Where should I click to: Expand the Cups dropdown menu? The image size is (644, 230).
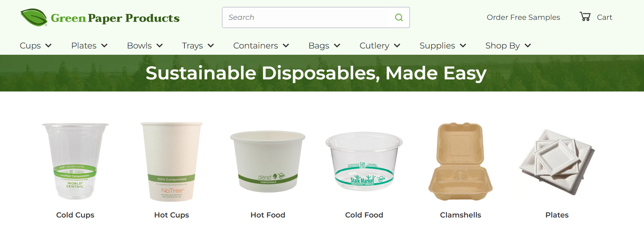36,46
